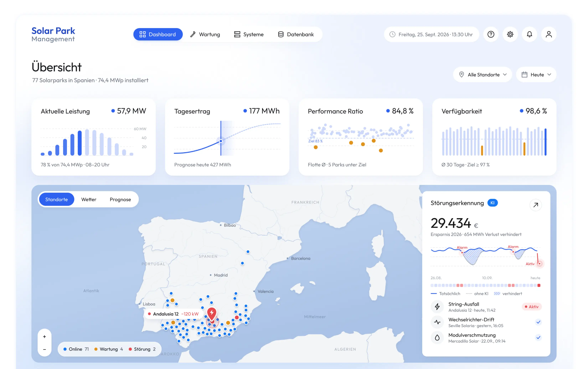Switch map view to Prognose
Image resolution: width=588 pixels, height=369 pixels.
click(120, 199)
